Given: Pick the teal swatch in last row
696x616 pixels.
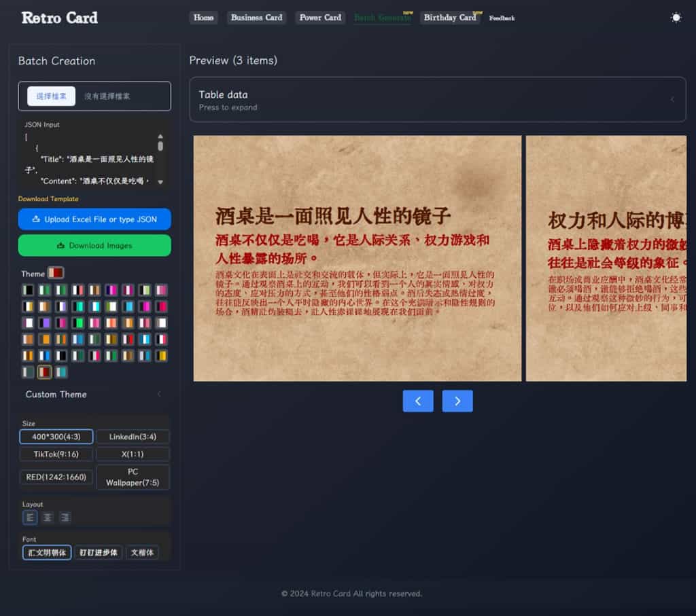Looking at the screenshot, I should pyautogui.click(x=60, y=372).
